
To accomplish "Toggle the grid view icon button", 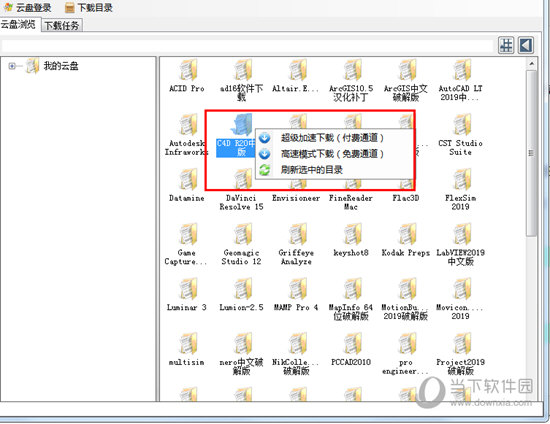I will [x=506, y=45].
